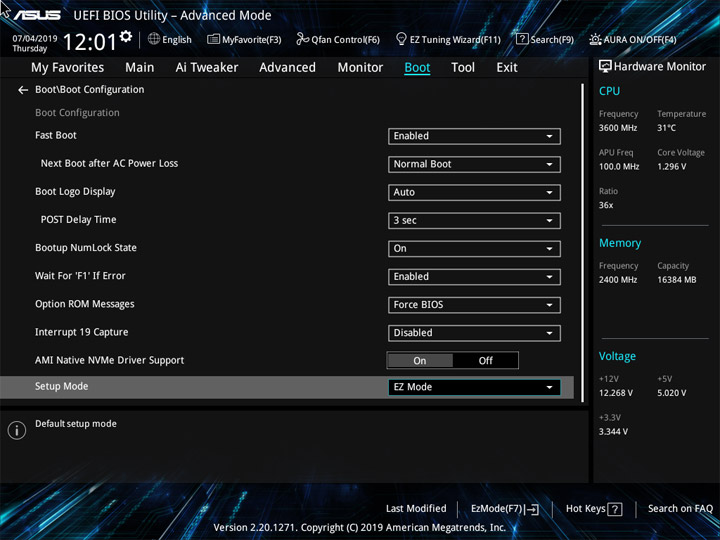Click the memory capacity value 16384 MB
Image resolution: width=720 pixels, height=540 pixels.
[x=676, y=279]
